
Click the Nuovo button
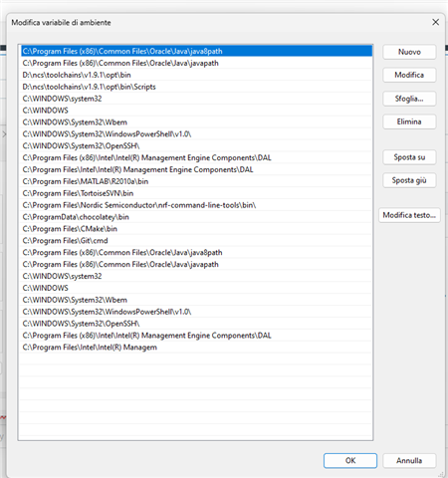tap(409, 52)
